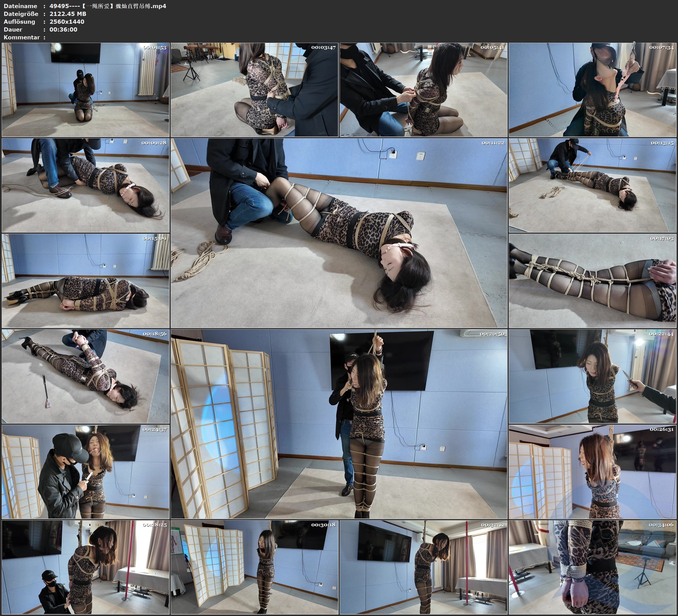The width and height of the screenshot is (678, 616).
Task: Click the thumbnail stamped 00:26:31
Action: point(593,471)
